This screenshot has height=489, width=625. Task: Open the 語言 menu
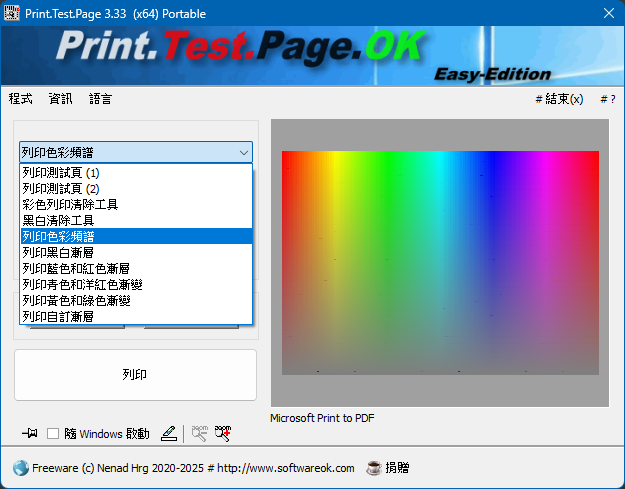[100, 99]
